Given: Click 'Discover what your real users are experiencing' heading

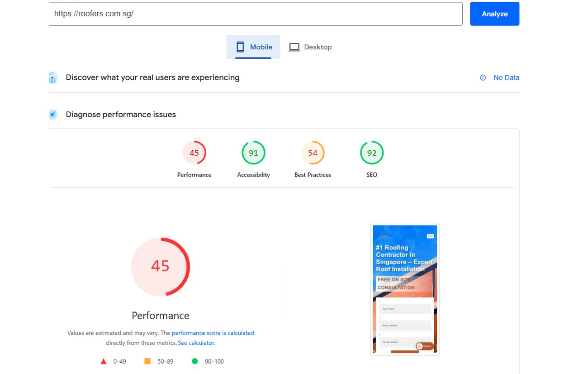Looking at the screenshot, I should click(x=152, y=78).
